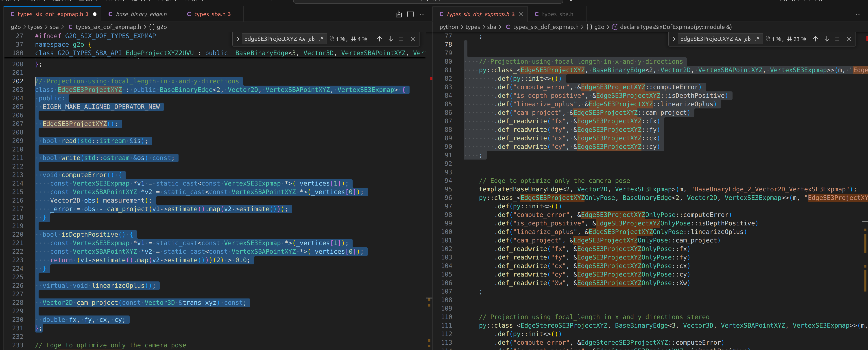Expand replace field in left find widget

coord(238,39)
